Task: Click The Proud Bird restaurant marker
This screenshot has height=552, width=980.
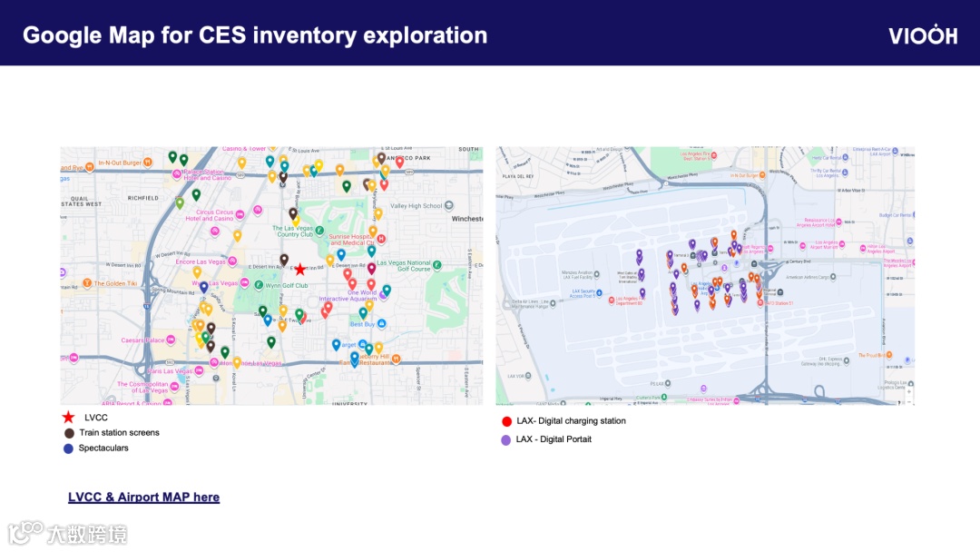Action: click(889, 354)
